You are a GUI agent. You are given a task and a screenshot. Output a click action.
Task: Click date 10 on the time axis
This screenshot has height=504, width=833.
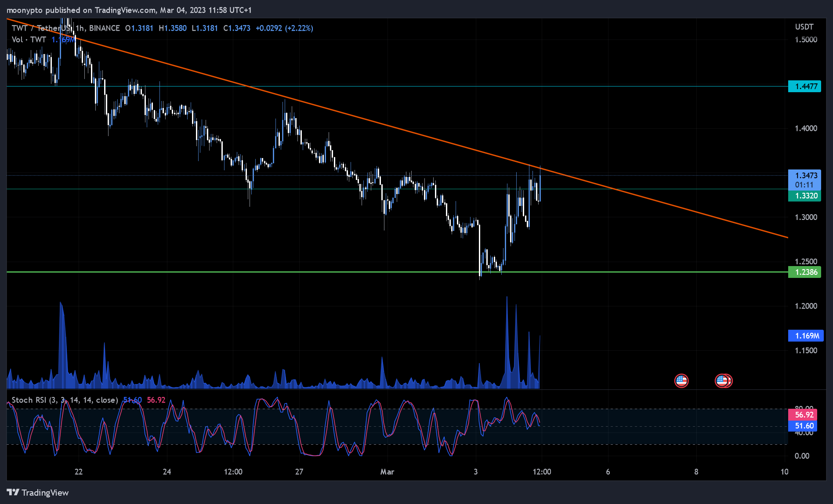[784, 472]
